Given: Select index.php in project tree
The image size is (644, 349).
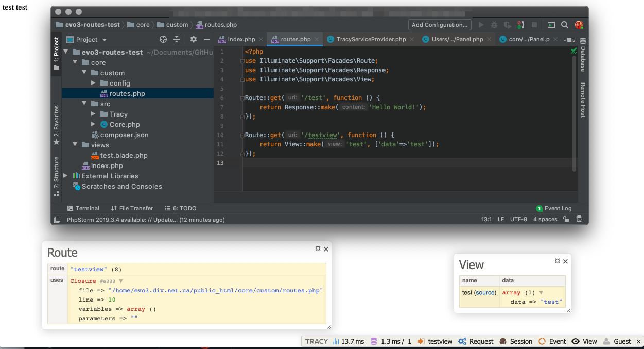Looking at the screenshot, I should coord(137,165).
